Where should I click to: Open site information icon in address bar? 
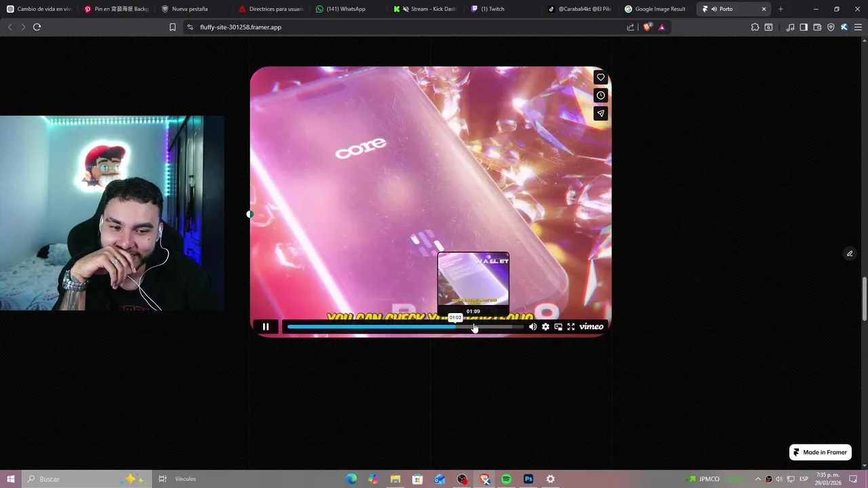[x=190, y=27]
